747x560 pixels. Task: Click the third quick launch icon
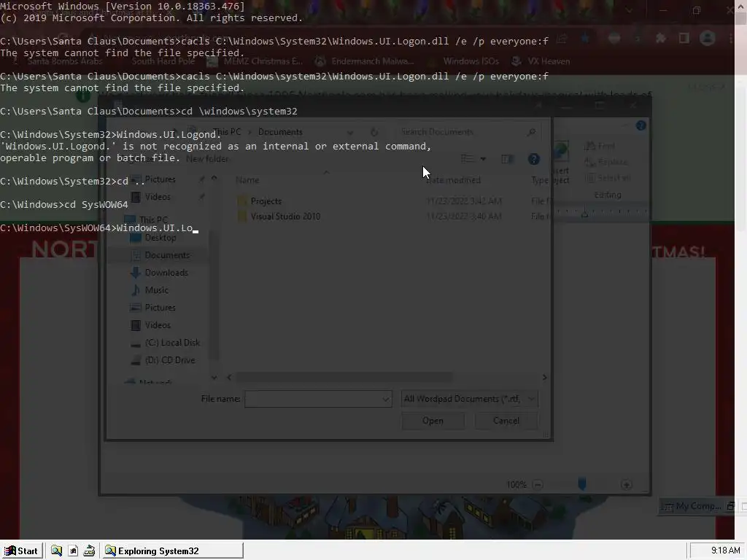[x=89, y=551]
